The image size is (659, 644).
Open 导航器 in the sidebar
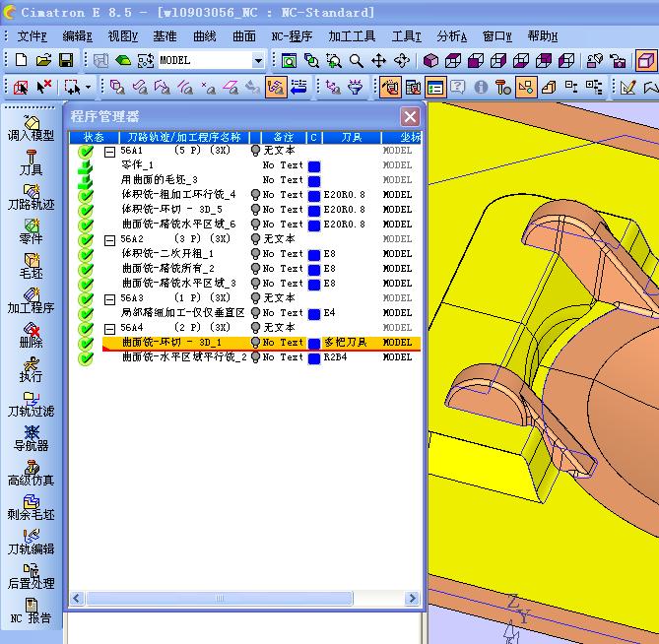pyautogui.click(x=31, y=438)
